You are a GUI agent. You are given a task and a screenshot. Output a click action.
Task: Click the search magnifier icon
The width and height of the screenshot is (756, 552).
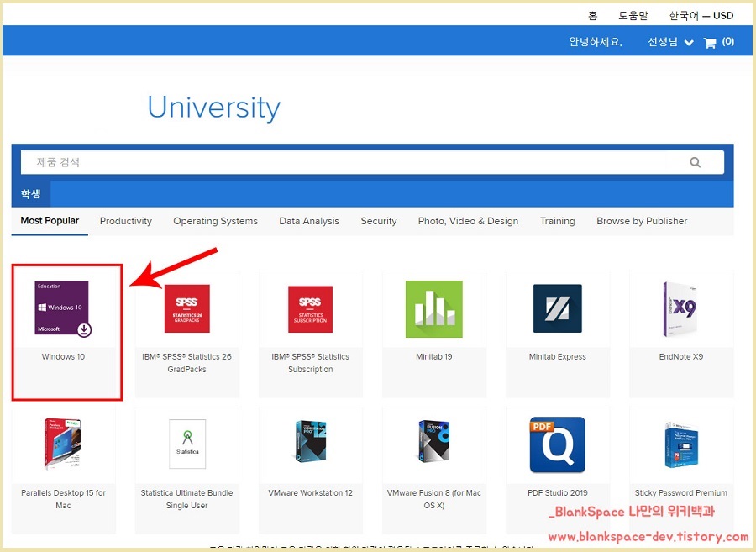click(x=695, y=162)
